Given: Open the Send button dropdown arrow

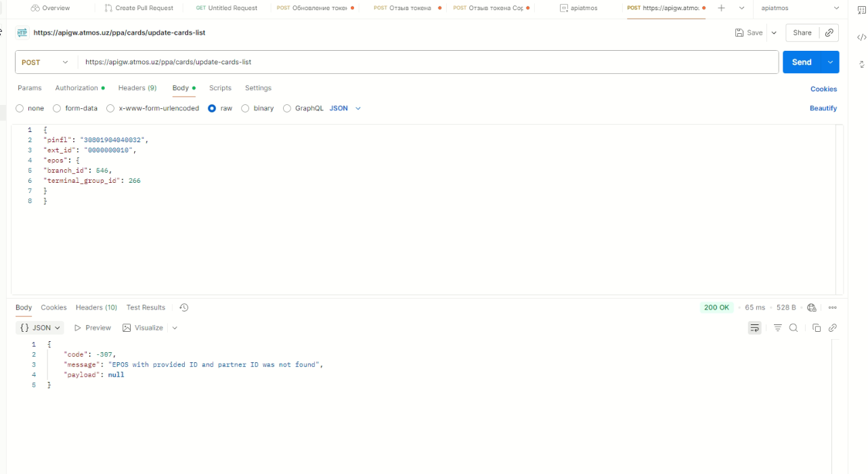Looking at the screenshot, I should tap(831, 62).
